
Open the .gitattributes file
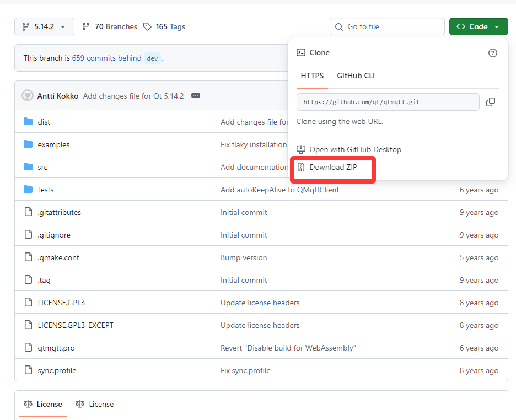[x=59, y=212]
